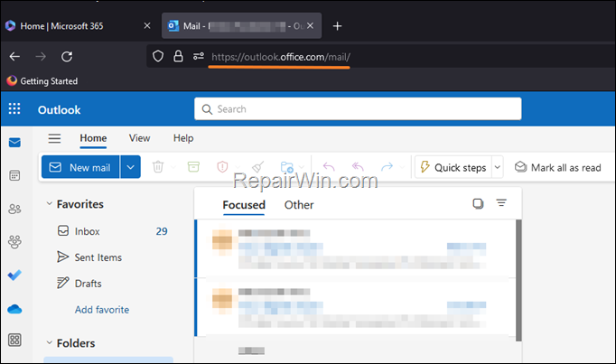Screen dimensions: 616x364
Task: Switch to the Help ribbon tab
Action: pyautogui.click(x=183, y=138)
